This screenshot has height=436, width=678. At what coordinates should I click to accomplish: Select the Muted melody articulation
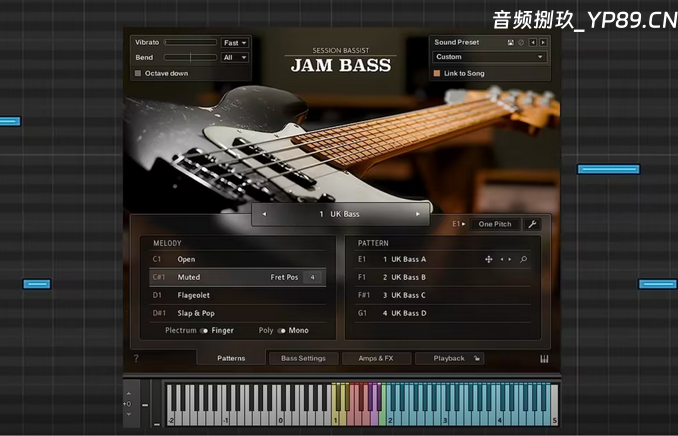click(237, 277)
